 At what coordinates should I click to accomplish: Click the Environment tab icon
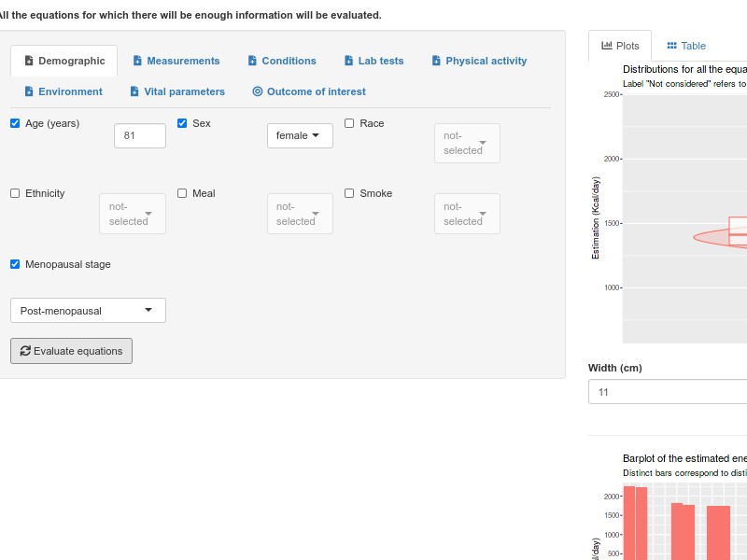coord(29,91)
